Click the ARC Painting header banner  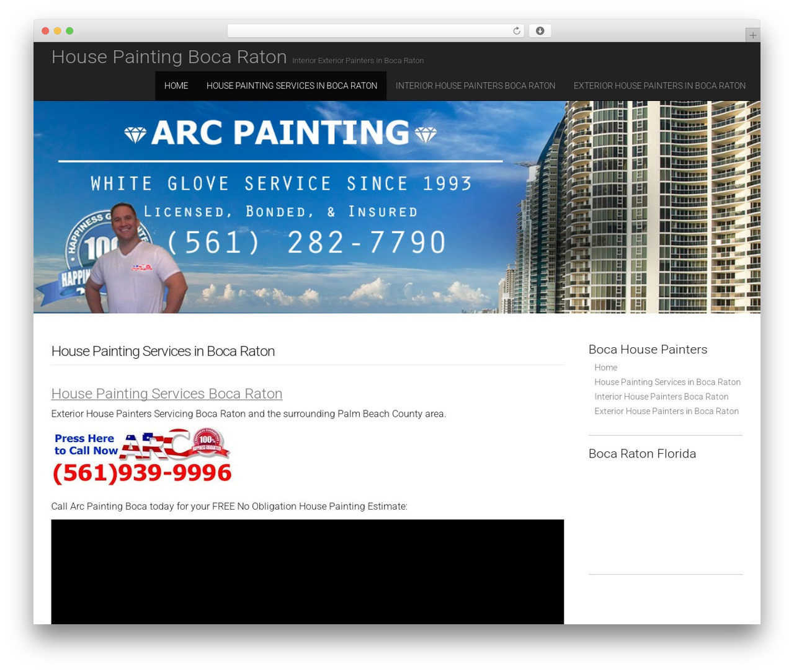pos(397,207)
